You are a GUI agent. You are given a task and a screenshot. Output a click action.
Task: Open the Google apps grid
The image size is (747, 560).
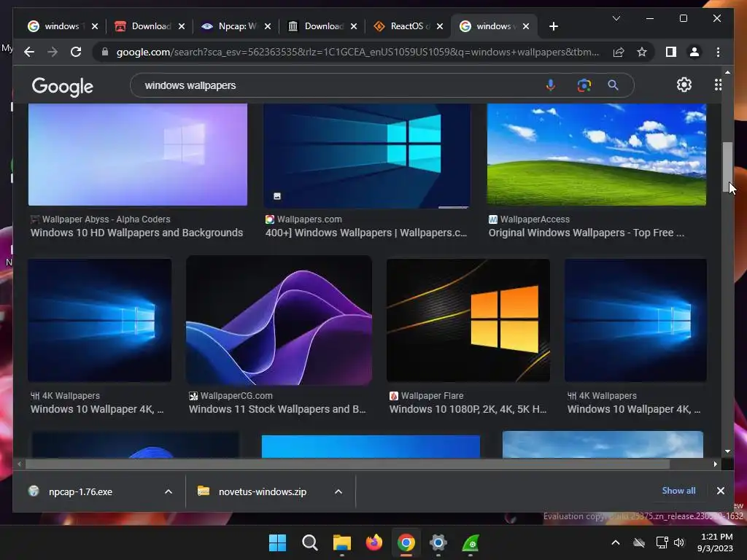718,85
